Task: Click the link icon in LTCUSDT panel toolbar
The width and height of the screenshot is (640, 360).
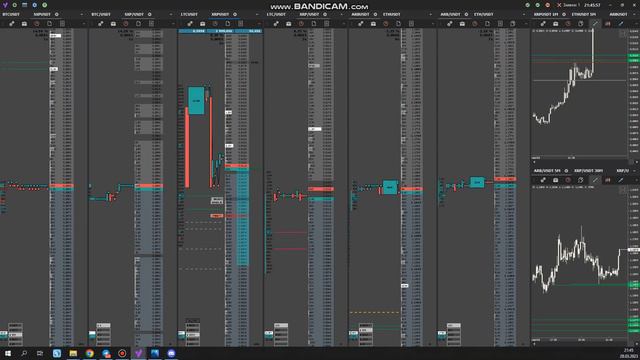Action: (x=190, y=24)
